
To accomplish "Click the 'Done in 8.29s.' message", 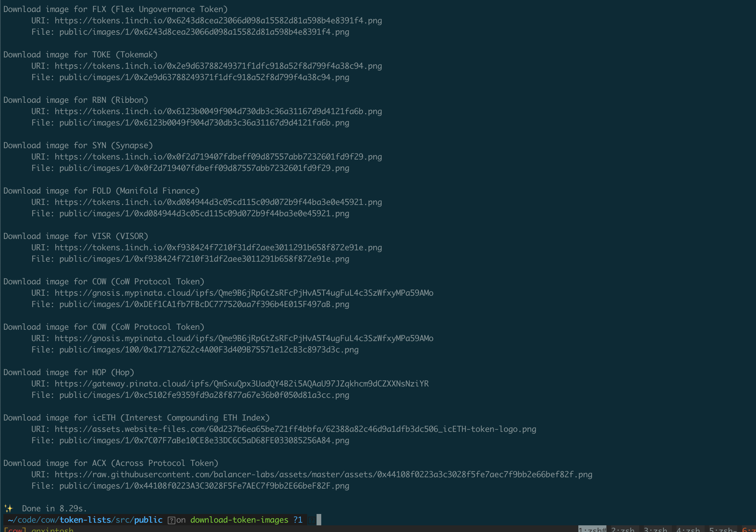I will pyautogui.click(x=54, y=508).
